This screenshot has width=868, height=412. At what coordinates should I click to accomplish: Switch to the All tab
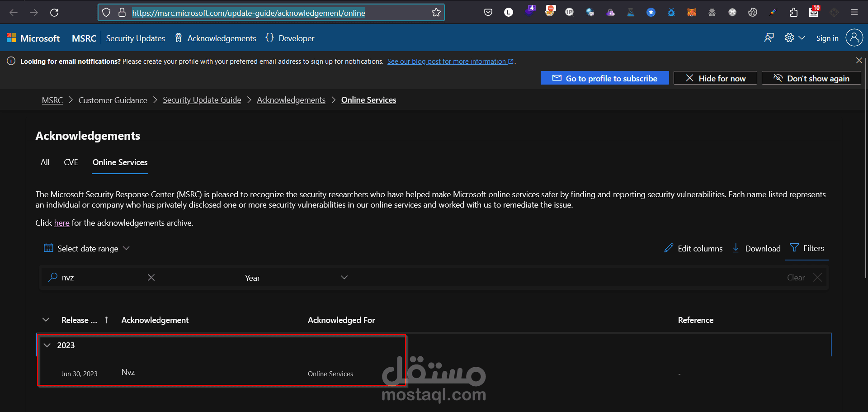tap(45, 162)
